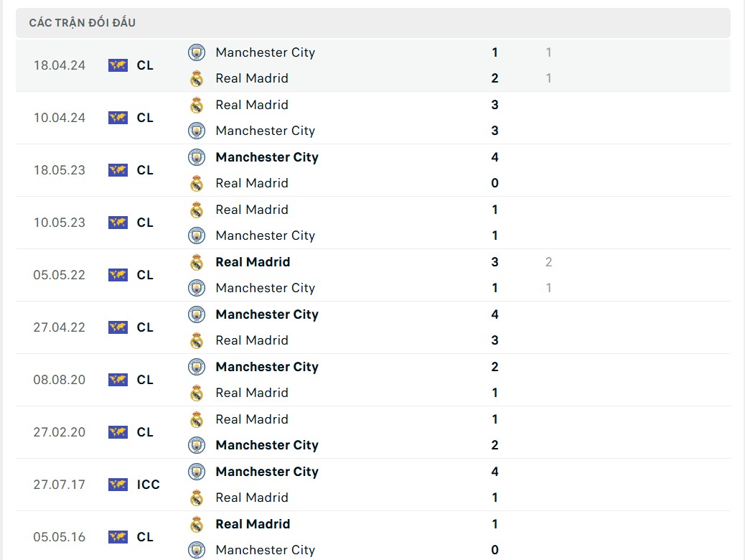Viewport: 745px width, 560px height.
Task: Click Real Madrid crest in 05.05.16 match
Action: point(197,524)
